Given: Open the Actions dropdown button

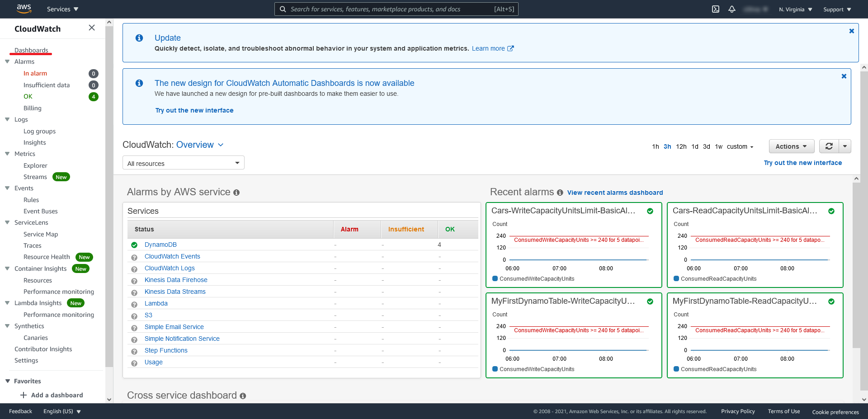Looking at the screenshot, I should click(792, 146).
